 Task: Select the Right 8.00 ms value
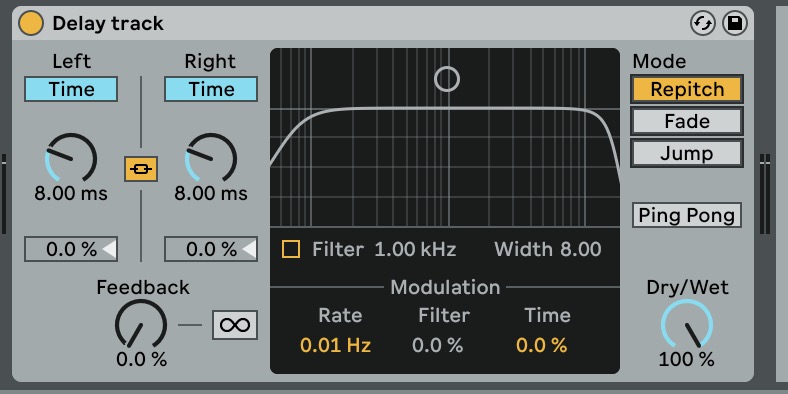211,193
